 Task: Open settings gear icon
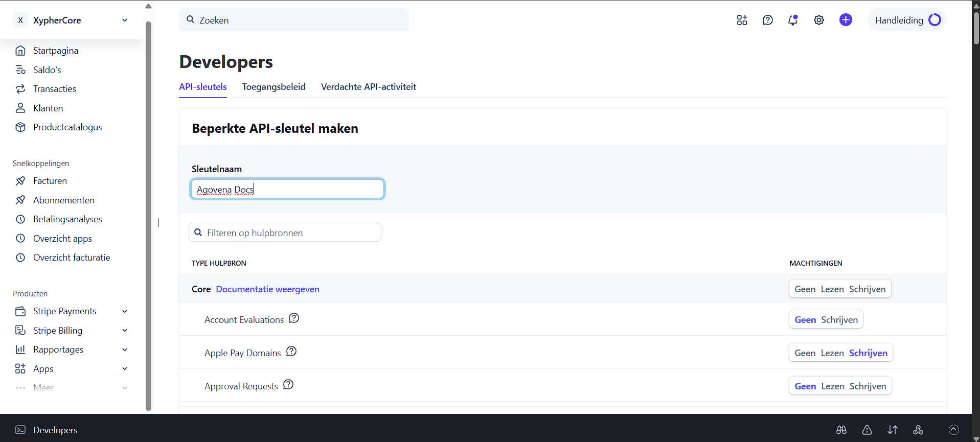819,20
